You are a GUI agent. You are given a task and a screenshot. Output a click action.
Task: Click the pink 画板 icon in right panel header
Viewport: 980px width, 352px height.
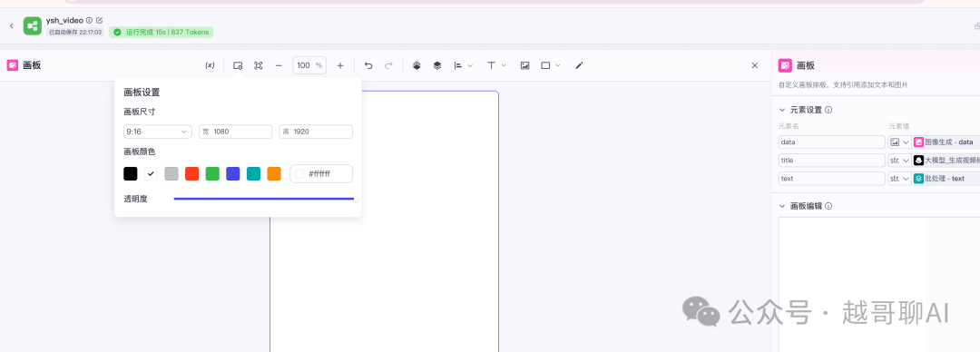pos(785,65)
